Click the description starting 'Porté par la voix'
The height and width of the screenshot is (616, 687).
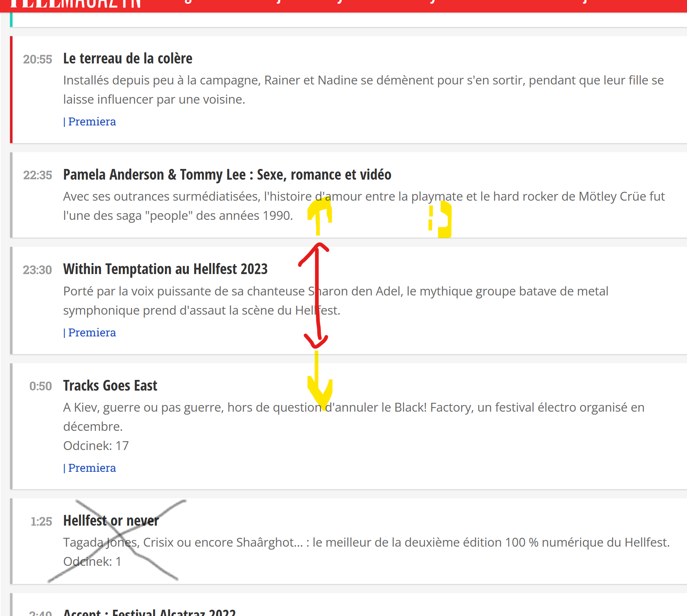point(336,301)
